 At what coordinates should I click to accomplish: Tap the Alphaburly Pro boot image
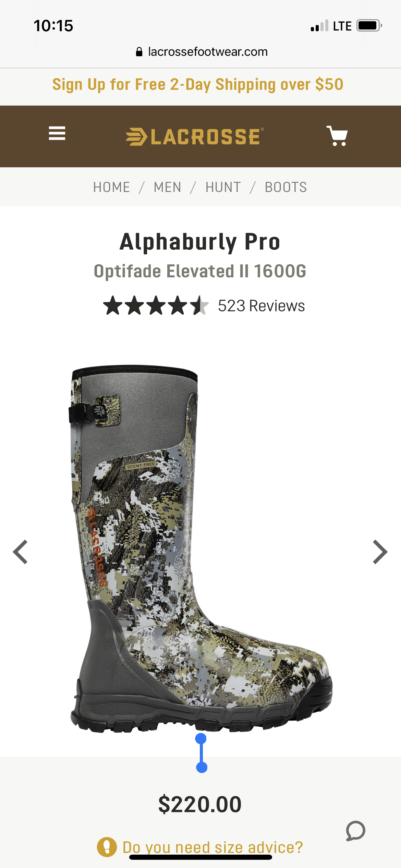pos(202,548)
